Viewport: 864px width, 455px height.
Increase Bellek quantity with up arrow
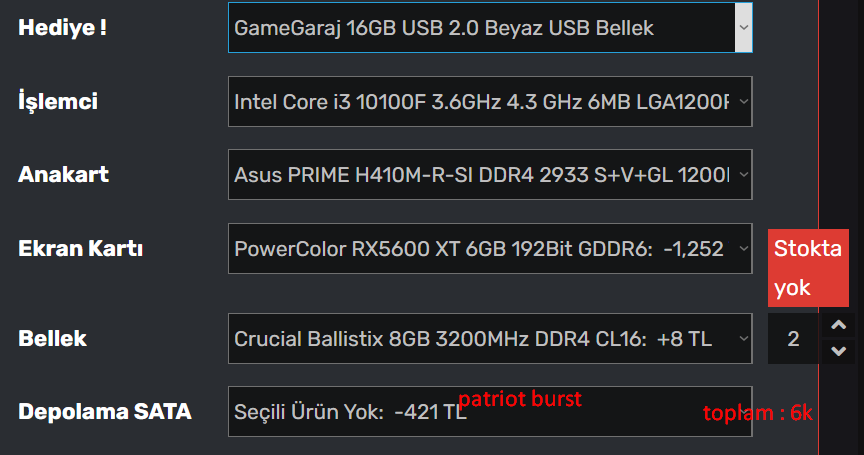pyautogui.click(x=839, y=325)
